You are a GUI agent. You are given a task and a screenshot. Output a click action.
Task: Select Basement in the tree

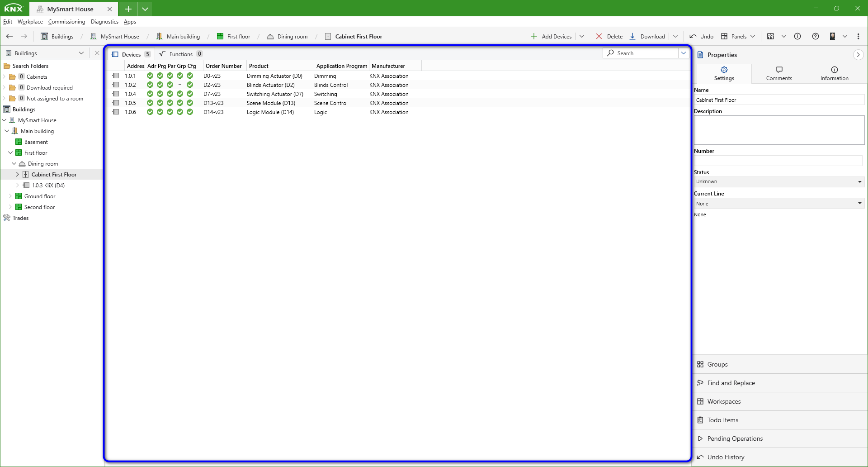[36, 142]
